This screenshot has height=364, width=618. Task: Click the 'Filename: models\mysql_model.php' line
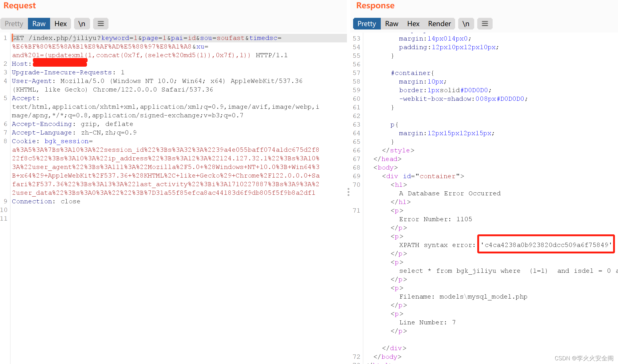[463, 297]
